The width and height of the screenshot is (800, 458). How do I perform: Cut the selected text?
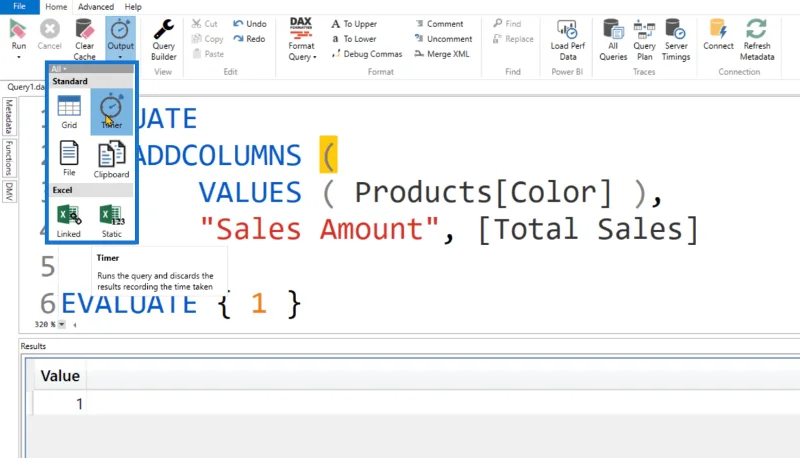point(205,23)
